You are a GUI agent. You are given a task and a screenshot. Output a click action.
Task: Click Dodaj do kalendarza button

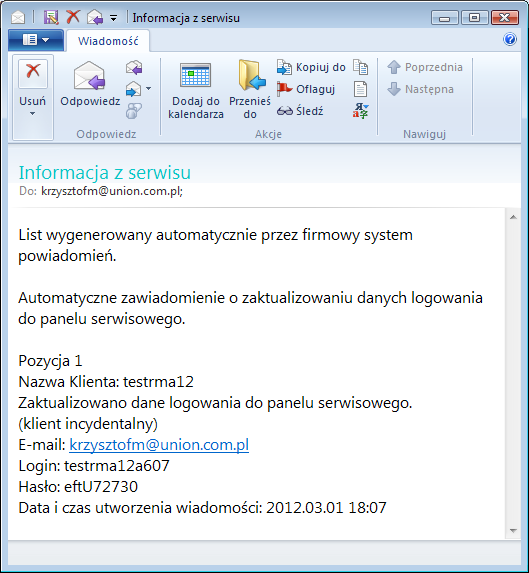[x=196, y=91]
